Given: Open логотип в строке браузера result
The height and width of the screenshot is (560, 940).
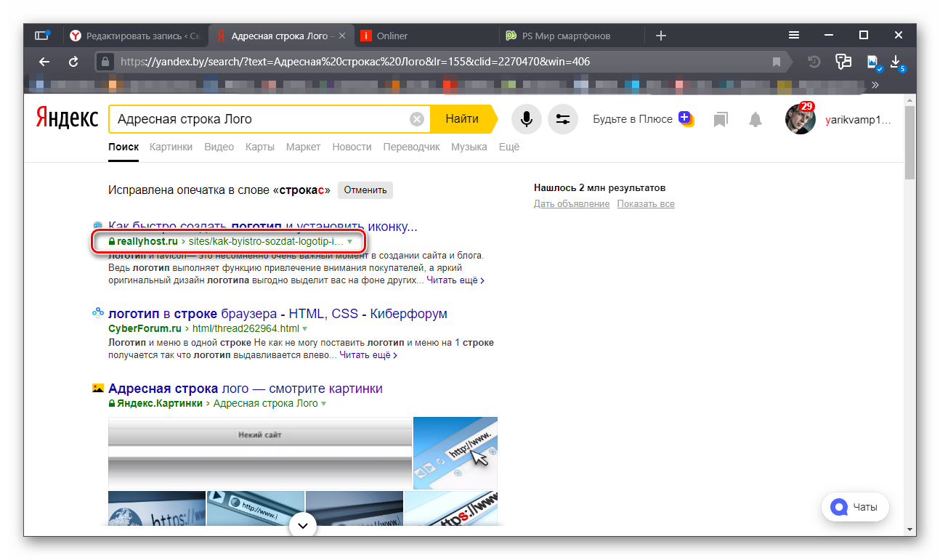Looking at the screenshot, I should (277, 314).
